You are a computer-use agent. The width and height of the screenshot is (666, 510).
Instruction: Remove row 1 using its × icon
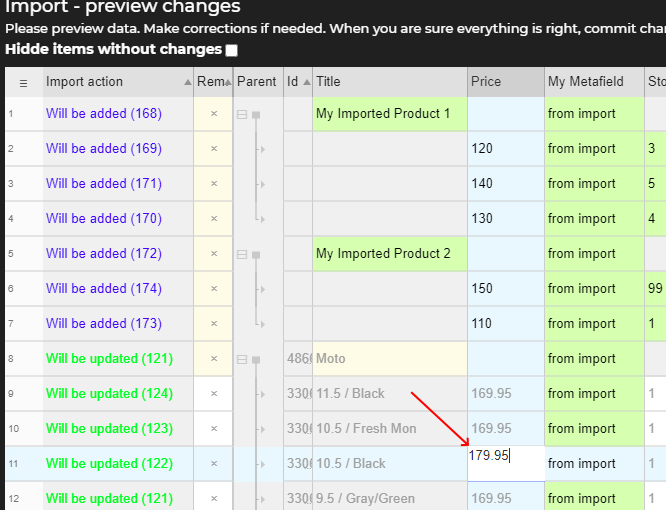(213, 114)
